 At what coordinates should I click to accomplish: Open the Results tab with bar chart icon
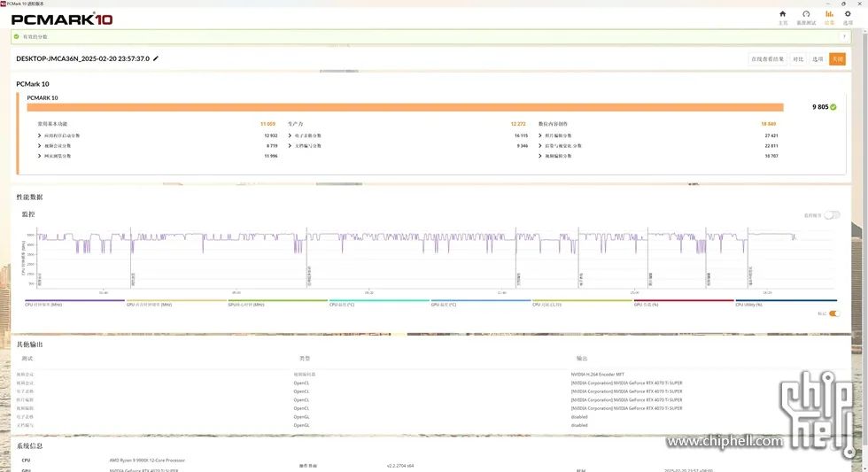tap(829, 17)
